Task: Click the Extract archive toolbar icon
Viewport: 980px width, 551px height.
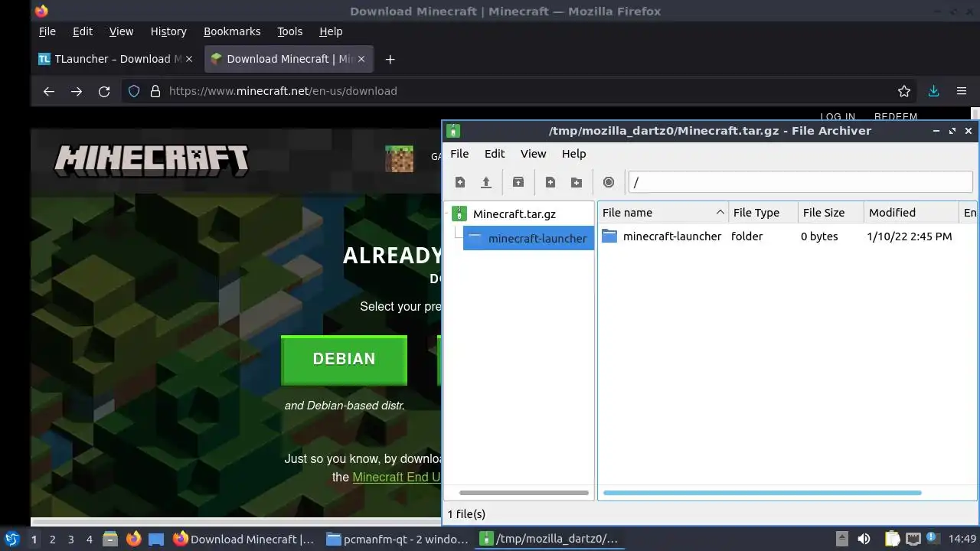Action: point(518,182)
